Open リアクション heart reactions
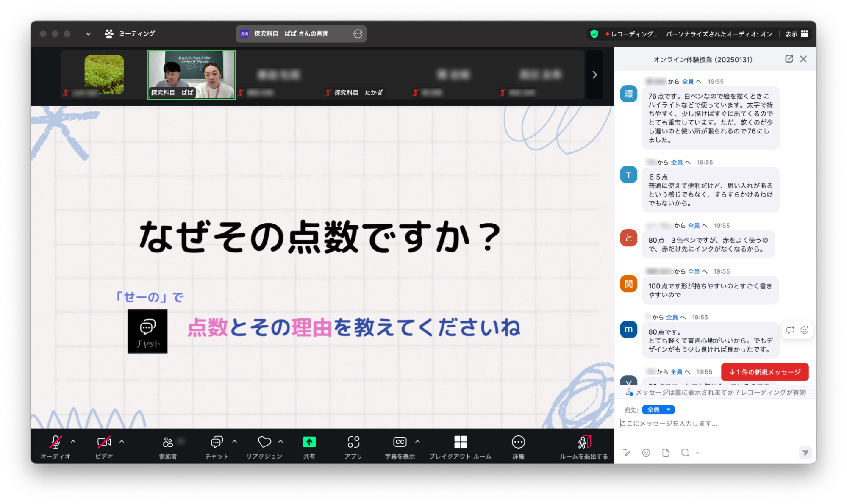847x504 pixels. (264, 447)
